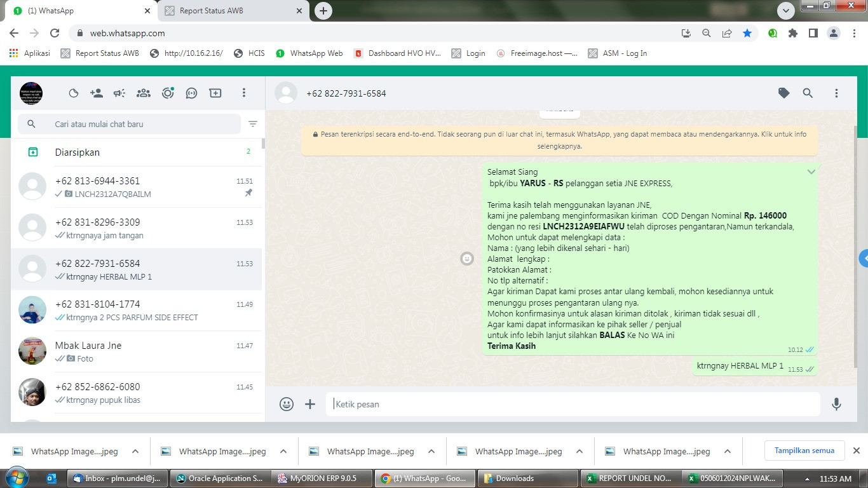868x488 pixels.
Task: Open the Channels chat-bubble icon
Action: point(191,93)
